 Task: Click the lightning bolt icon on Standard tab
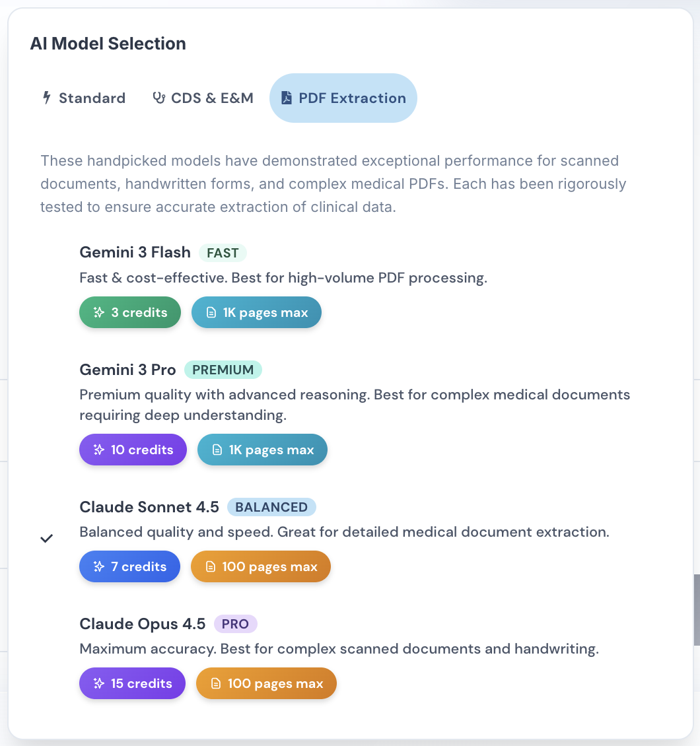tap(47, 98)
